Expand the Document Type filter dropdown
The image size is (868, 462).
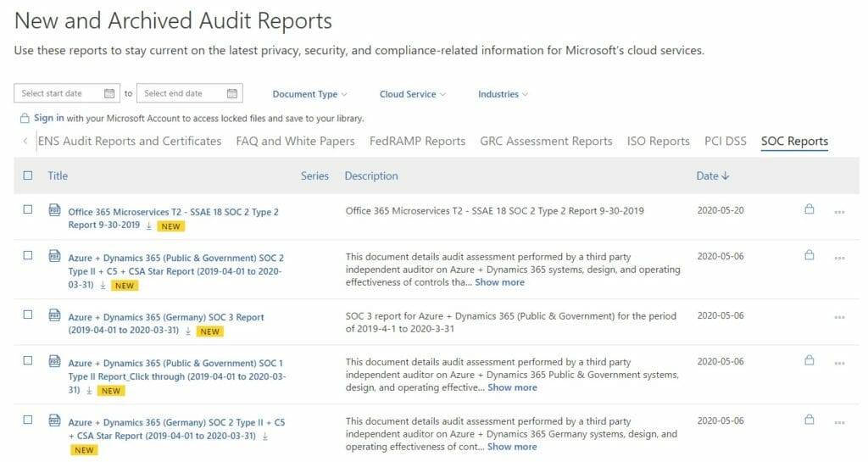310,94
